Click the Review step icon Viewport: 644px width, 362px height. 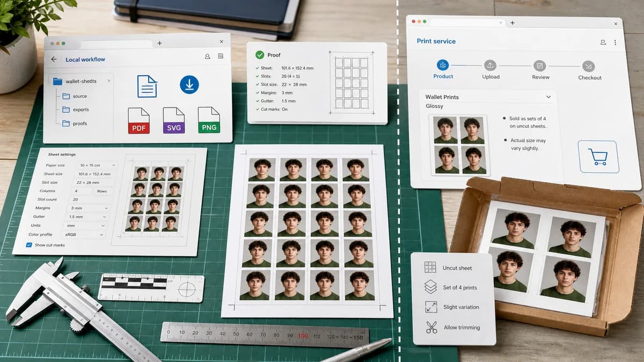[x=540, y=66]
